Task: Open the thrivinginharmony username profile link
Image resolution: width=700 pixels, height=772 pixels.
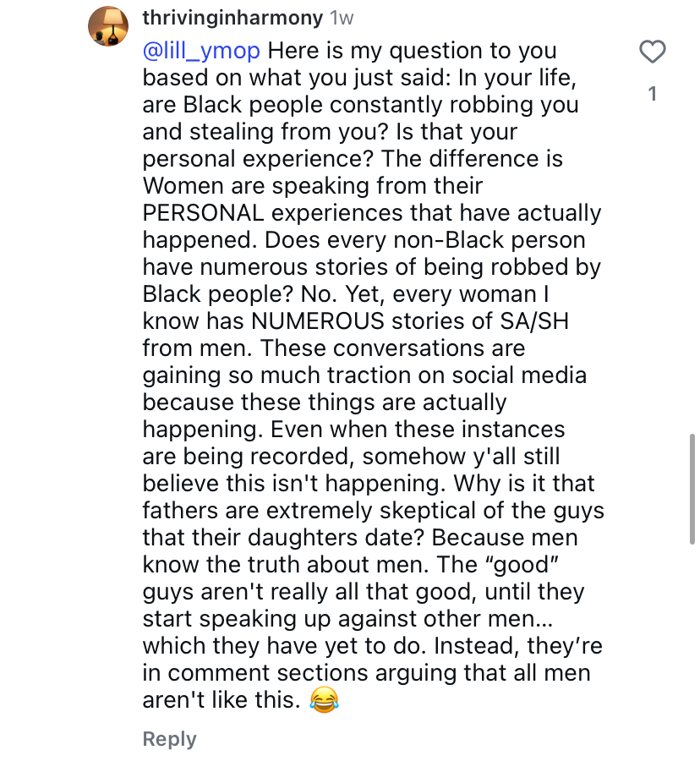Action: pyautogui.click(x=232, y=18)
